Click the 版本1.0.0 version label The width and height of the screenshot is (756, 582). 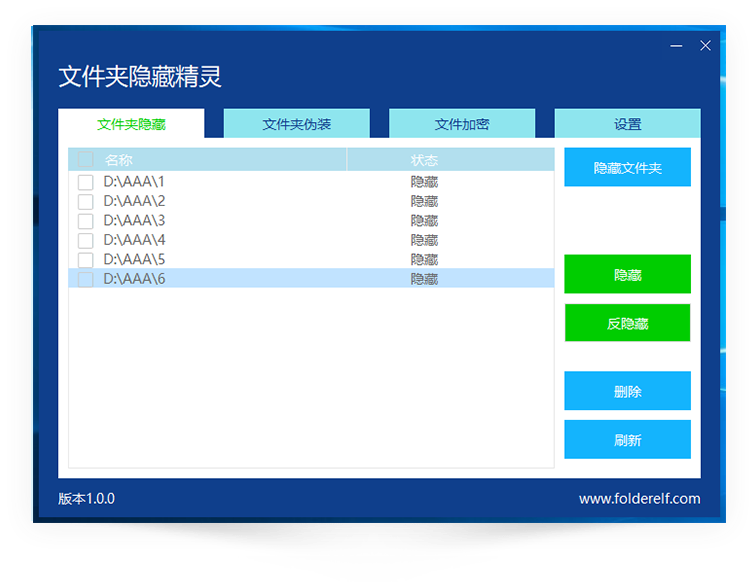[86, 499]
